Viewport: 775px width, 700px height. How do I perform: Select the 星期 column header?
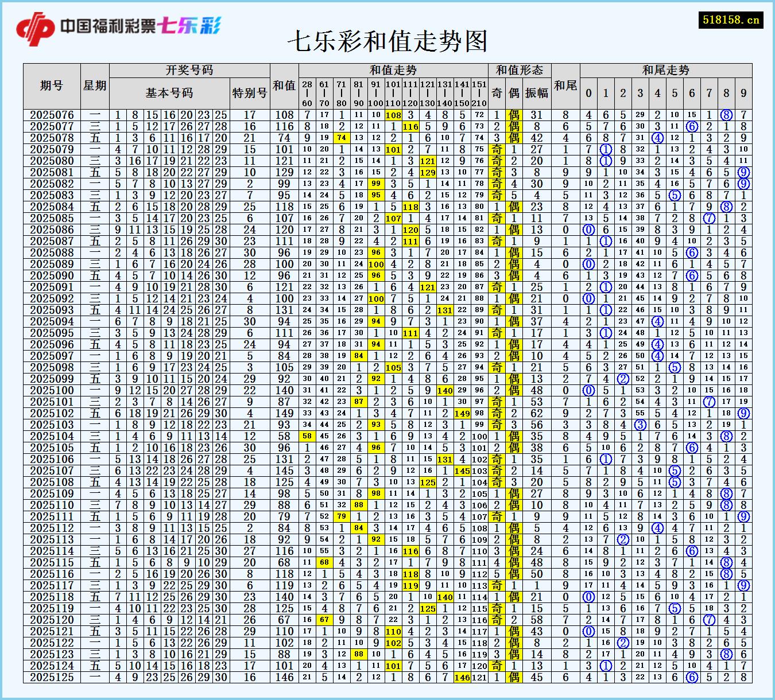(x=95, y=85)
